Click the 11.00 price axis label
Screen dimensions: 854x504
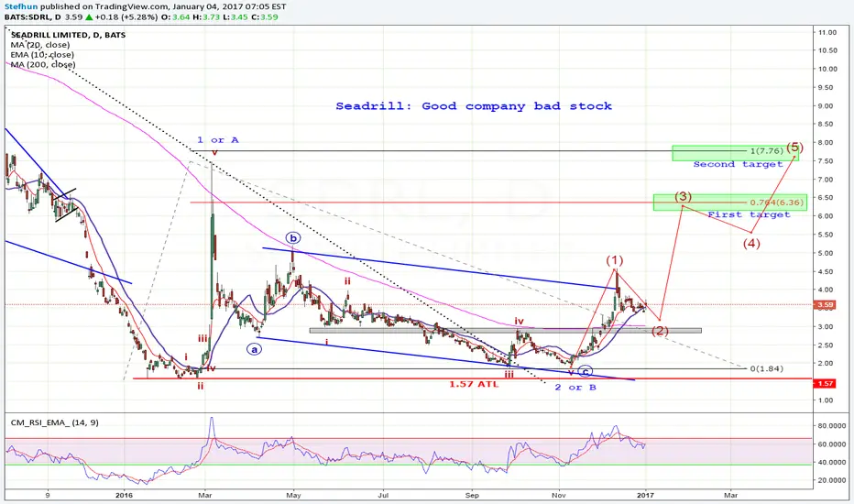coord(827,33)
